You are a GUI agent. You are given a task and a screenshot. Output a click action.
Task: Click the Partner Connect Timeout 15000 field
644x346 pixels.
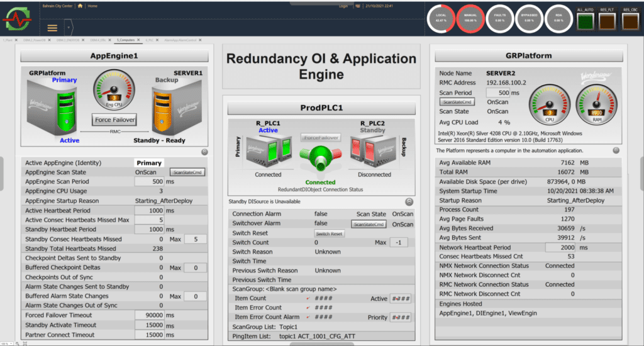click(x=149, y=335)
